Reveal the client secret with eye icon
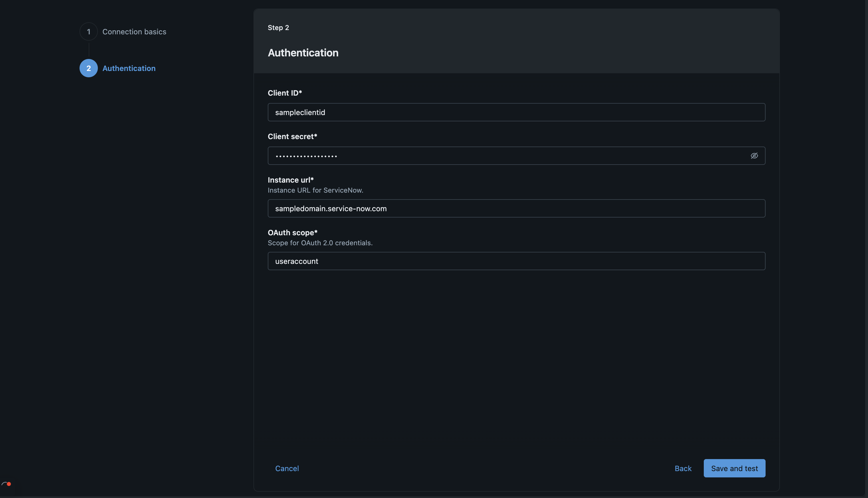Screen dimensions: 868x498 [754, 156]
